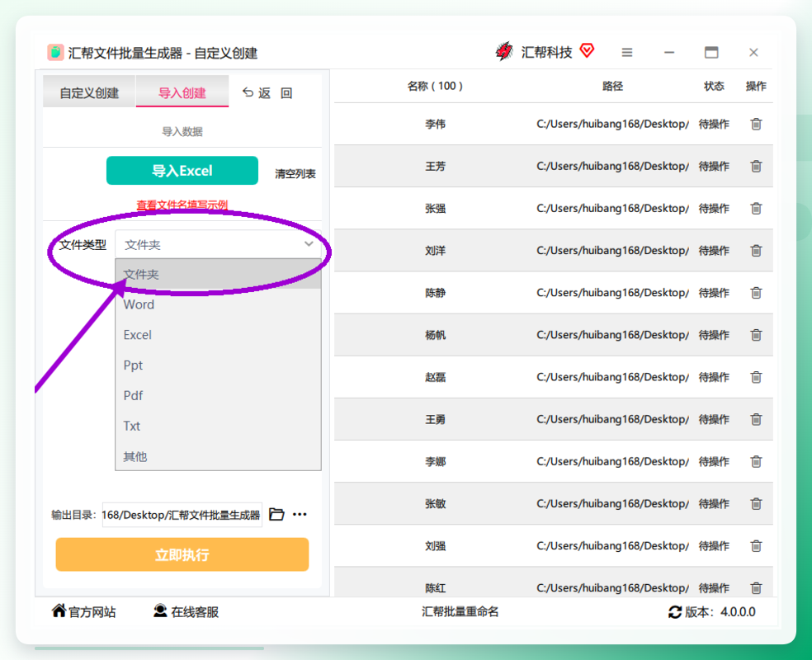Delete the 李伟 row with trash icon
The height and width of the screenshot is (660, 812).
[x=756, y=124]
